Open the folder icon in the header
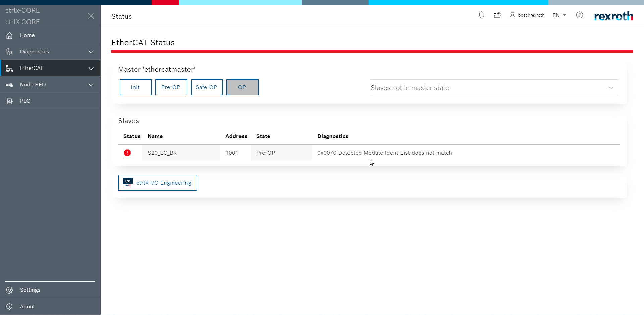Viewport: 644px width, 315px height. [497, 15]
